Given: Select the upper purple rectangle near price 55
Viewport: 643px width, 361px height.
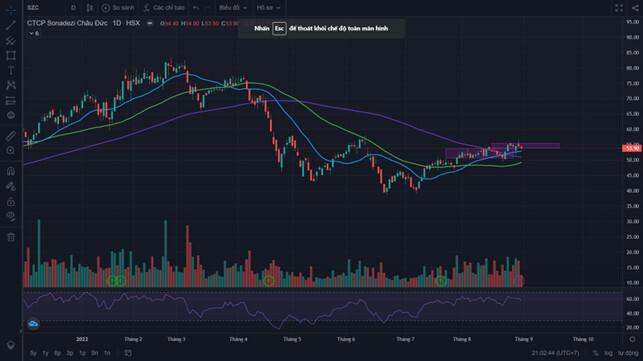Looking at the screenshot, I should 525,146.
